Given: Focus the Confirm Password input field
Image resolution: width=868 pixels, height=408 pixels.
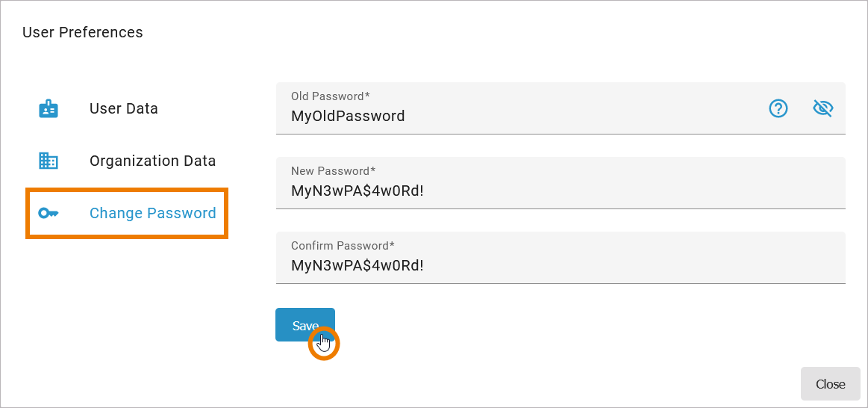Looking at the screenshot, I should pos(560,266).
